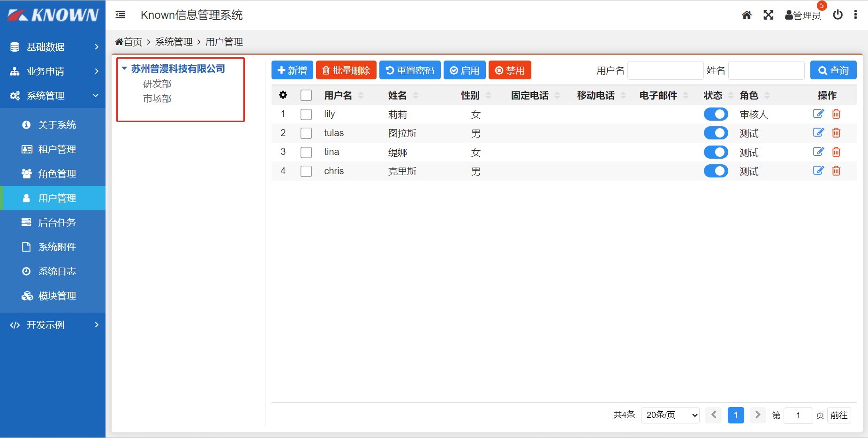Open 系统附件 menu item
868x438 pixels.
[53, 247]
